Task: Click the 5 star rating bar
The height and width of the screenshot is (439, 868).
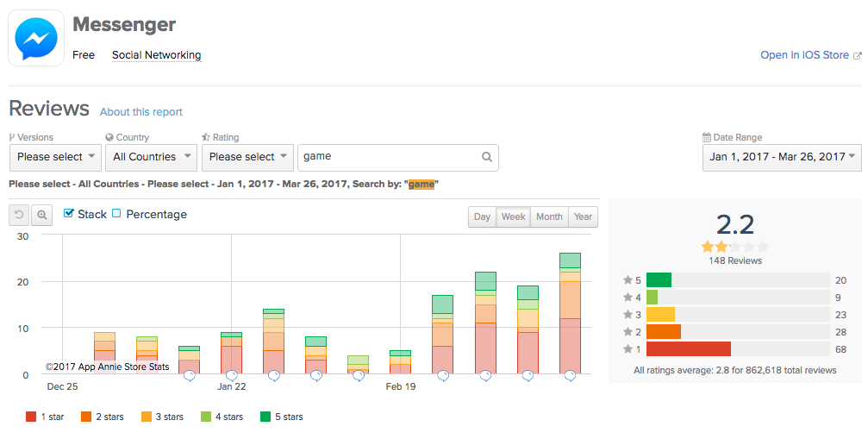Action: 738,280
